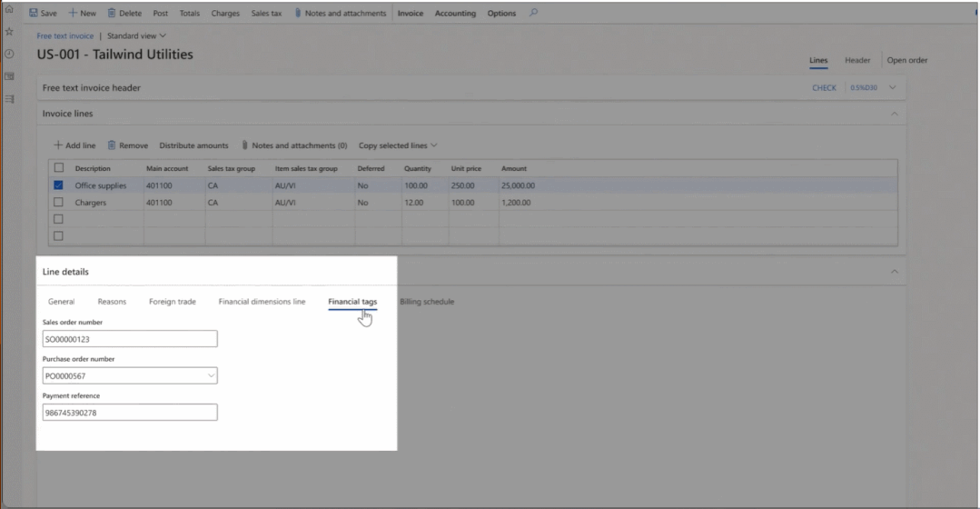Screen dimensions: 980x509
Task: Click the Post button
Action: coord(161,13)
